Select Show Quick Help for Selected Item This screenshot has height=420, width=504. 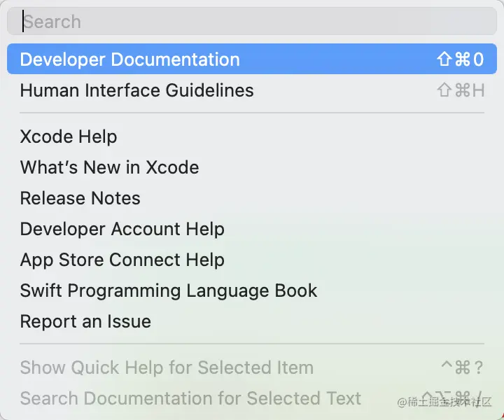pyautogui.click(x=252, y=367)
